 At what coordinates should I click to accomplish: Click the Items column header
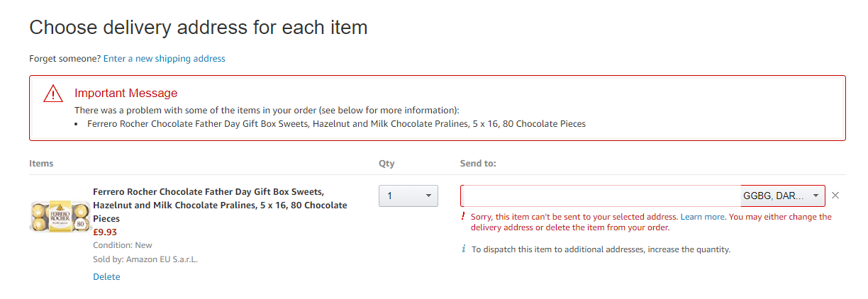click(x=41, y=164)
